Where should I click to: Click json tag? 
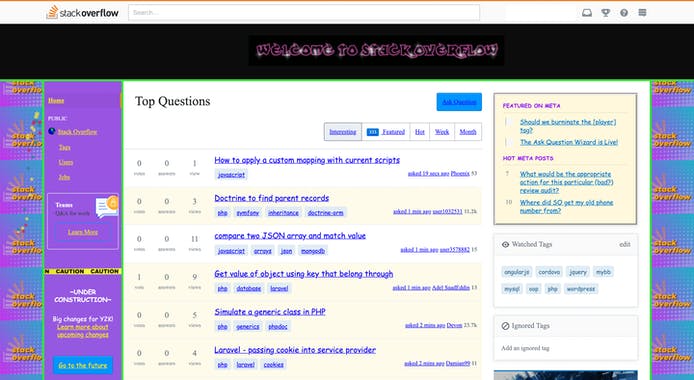[x=286, y=251]
